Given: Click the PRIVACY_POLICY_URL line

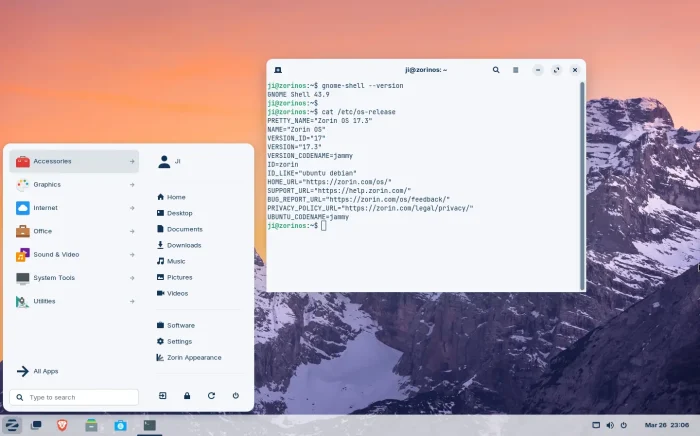Looking at the screenshot, I should coord(370,208).
